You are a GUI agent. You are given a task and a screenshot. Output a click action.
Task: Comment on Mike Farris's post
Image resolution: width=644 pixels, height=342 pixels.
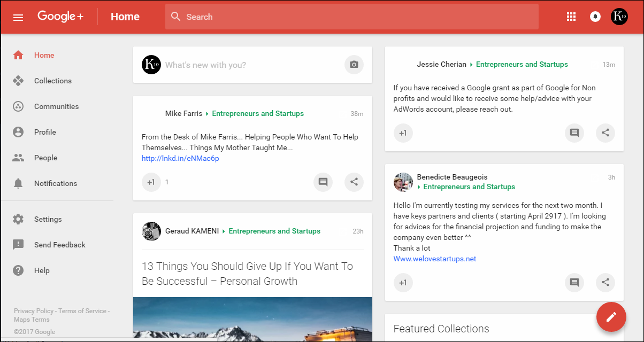click(x=323, y=182)
